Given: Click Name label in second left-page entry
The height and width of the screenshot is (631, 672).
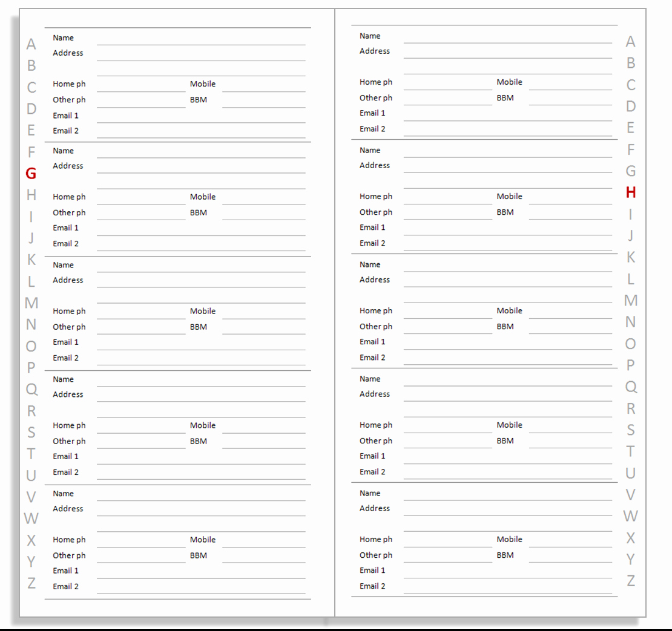Looking at the screenshot, I should pyautogui.click(x=63, y=151).
